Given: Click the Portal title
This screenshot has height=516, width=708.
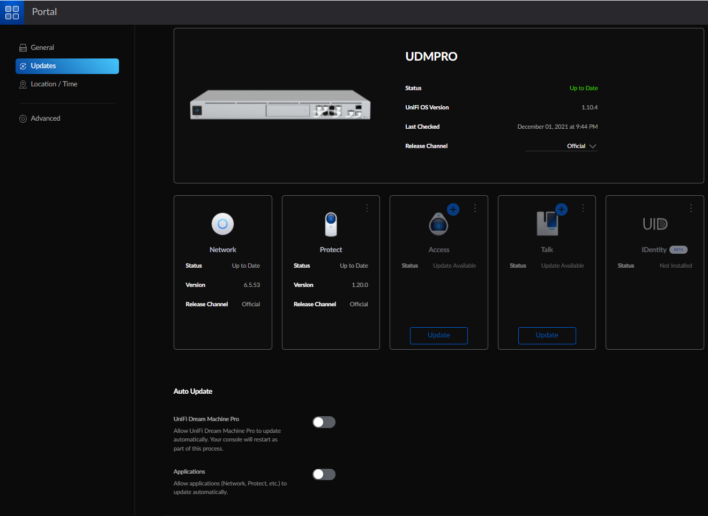Looking at the screenshot, I should (x=44, y=12).
